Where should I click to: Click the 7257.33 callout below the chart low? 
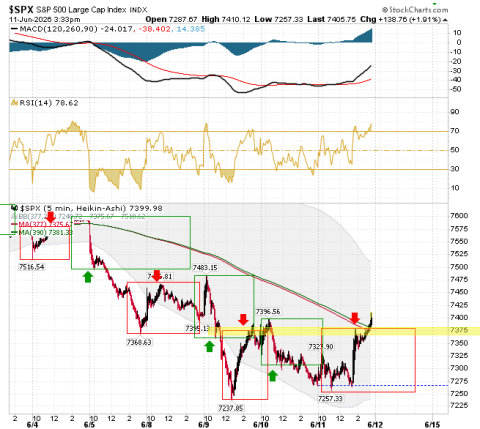point(330,399)
